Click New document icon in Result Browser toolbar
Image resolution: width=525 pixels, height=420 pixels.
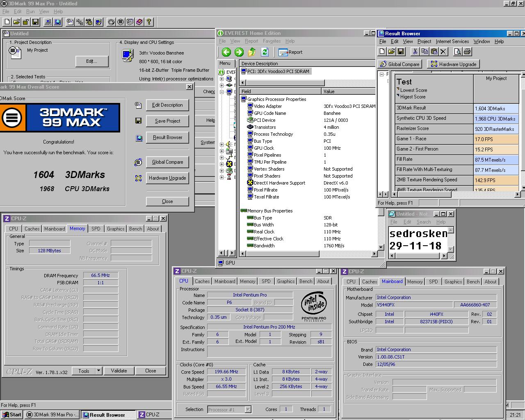(382, 51)
